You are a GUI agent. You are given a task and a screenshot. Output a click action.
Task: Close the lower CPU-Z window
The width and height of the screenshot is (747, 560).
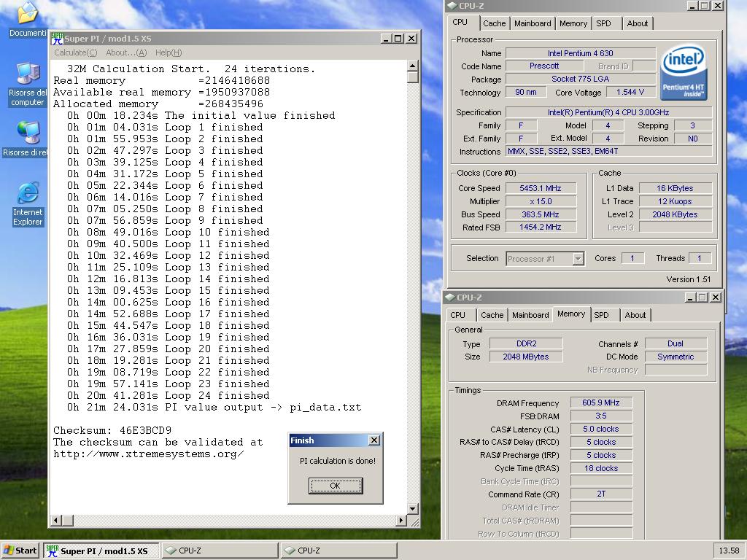coord(716,297)
